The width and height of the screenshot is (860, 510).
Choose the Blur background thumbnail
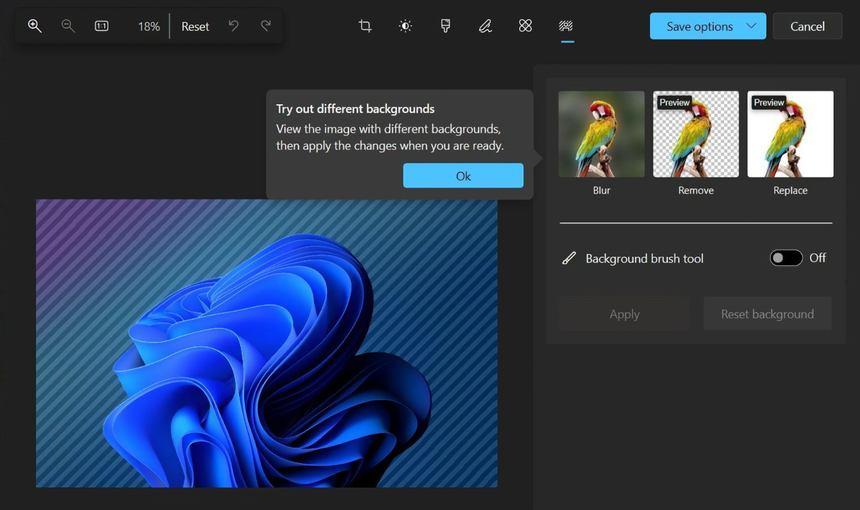[x=601, y=134]
